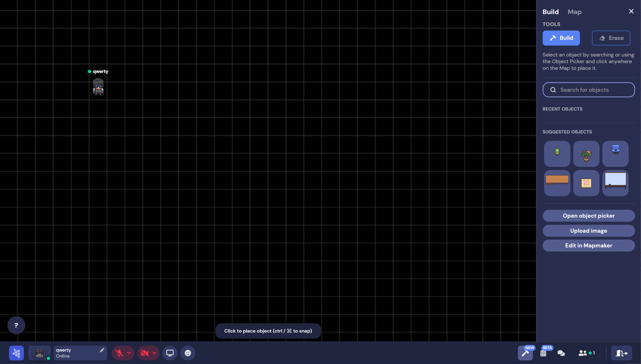Open the Gather main menu grape icon

point(16,353)
